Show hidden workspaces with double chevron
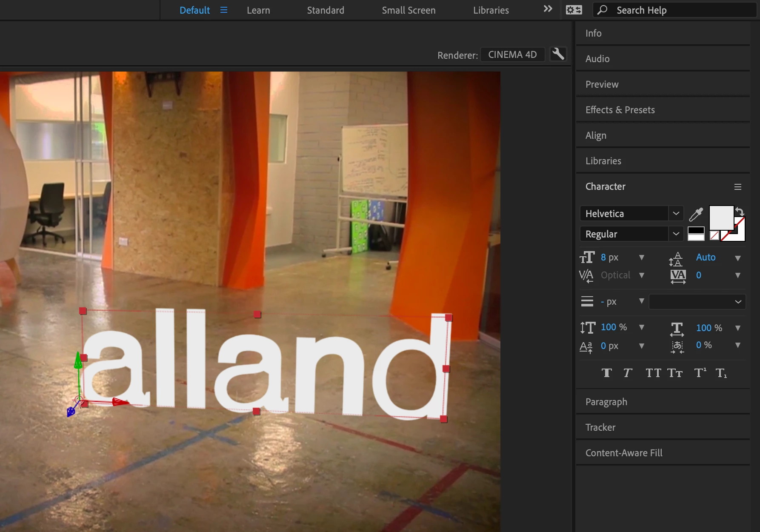Screen dimensions: 760x532 coord(548,9)
